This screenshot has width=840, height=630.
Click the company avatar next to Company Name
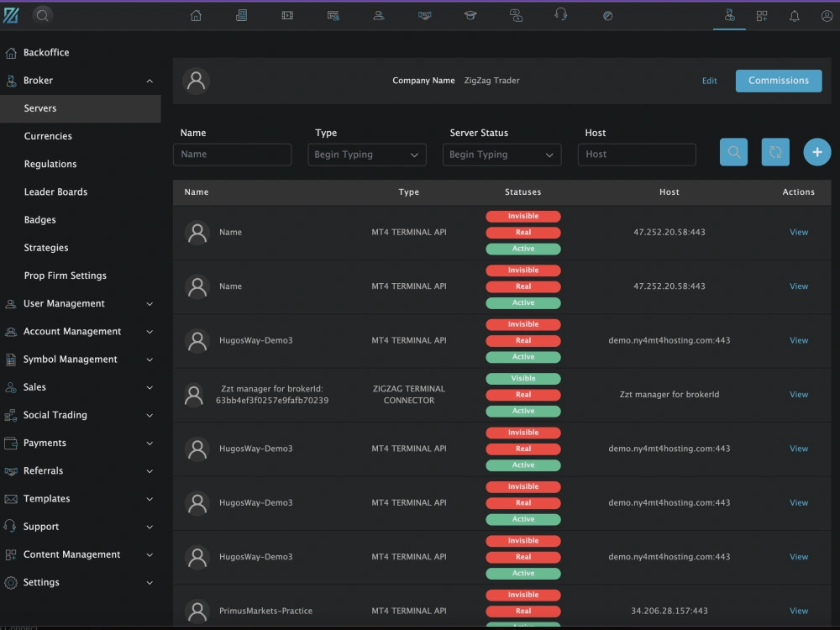196,81
